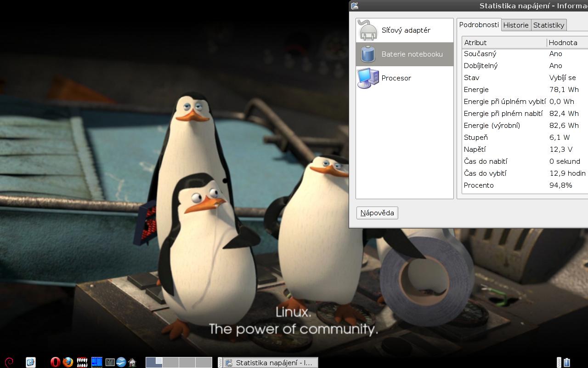
Task: Click the blue battery icon in device list
Action: pos(367,54)
